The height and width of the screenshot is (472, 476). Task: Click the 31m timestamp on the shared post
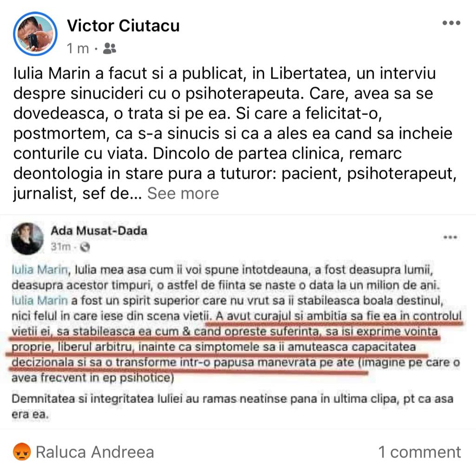tap(61, 247)
